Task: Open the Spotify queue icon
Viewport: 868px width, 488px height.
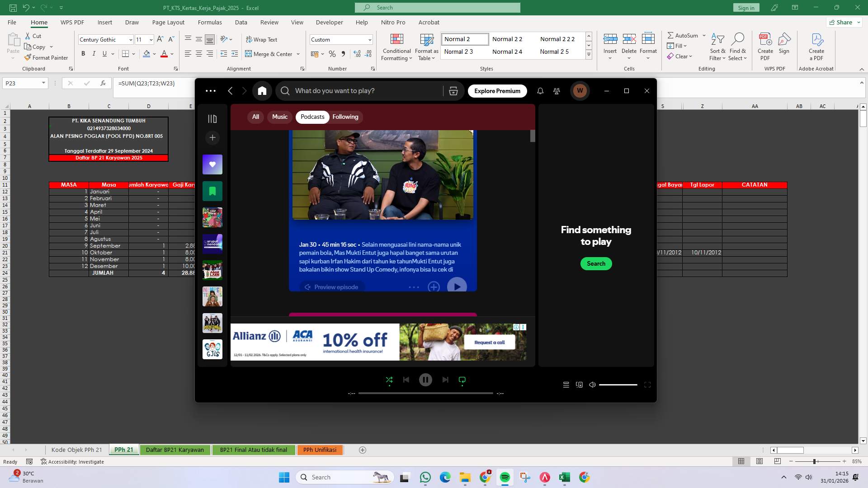Action: point(566,385)
